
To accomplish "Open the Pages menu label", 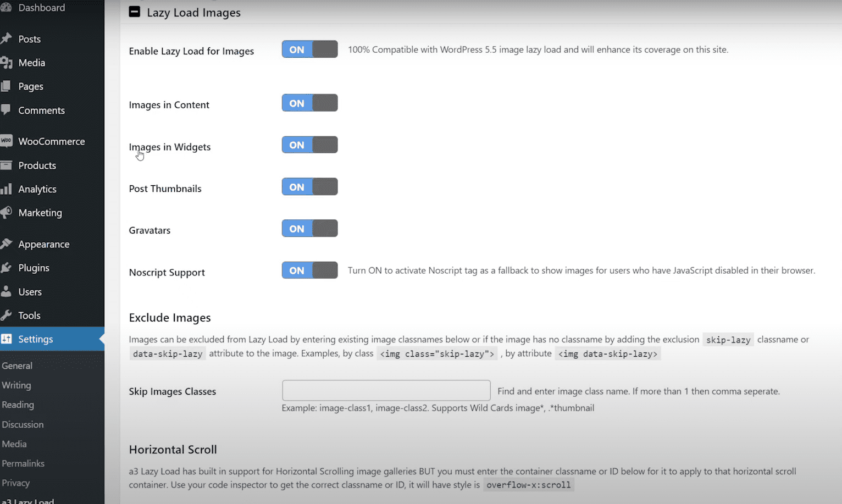I will 31,86.
